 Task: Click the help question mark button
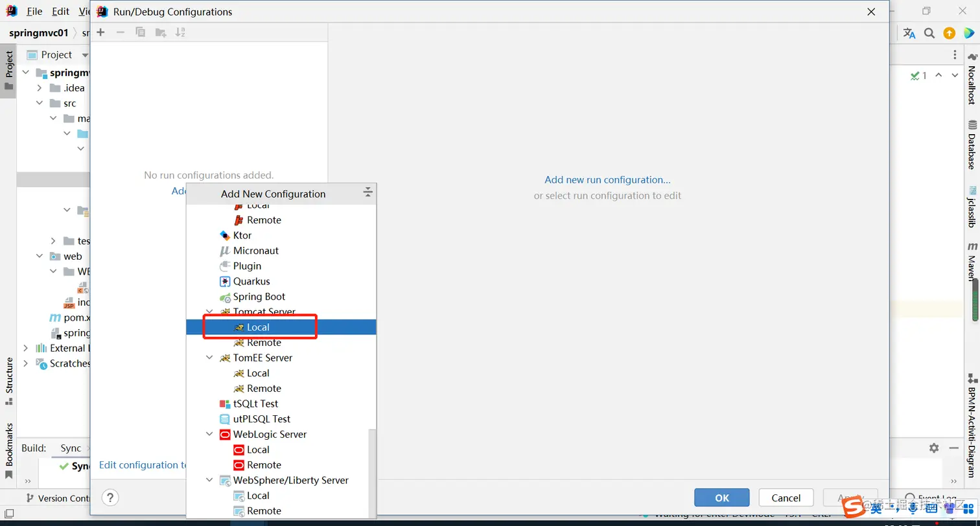[111, 497]
